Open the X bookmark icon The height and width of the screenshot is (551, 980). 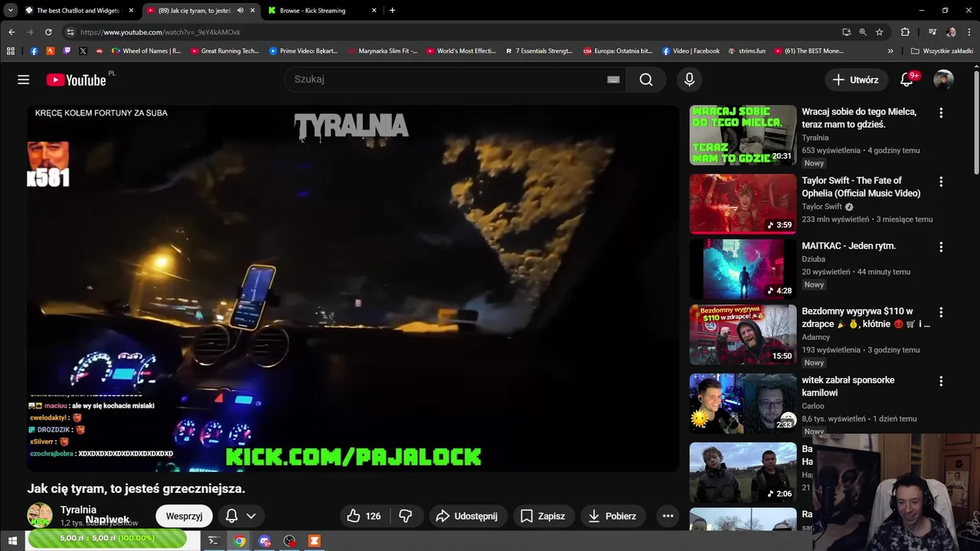pos(83,51)
